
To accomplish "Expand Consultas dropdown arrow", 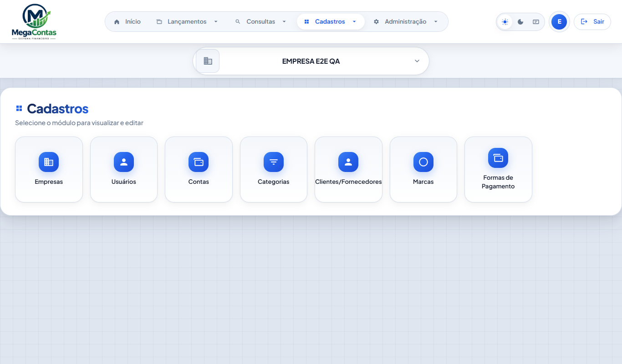I will point(284,22).
